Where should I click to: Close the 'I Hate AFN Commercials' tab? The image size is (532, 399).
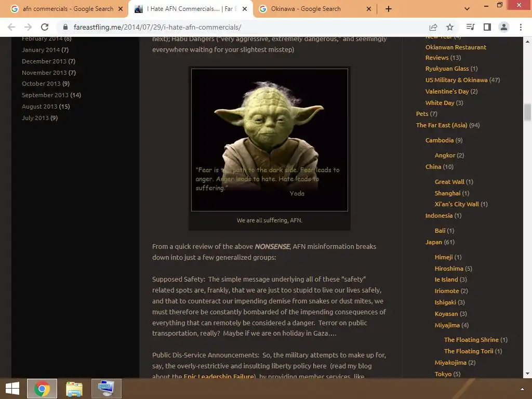[245, 9]
